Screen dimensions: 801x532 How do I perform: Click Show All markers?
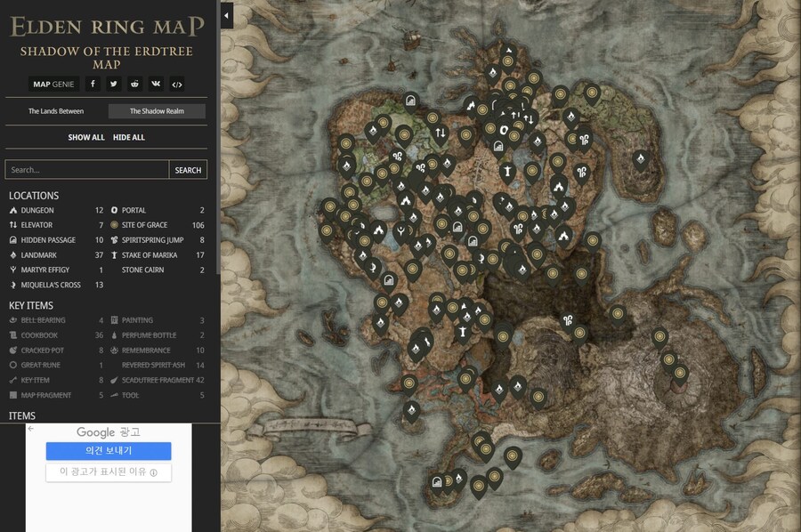[86, 137]
